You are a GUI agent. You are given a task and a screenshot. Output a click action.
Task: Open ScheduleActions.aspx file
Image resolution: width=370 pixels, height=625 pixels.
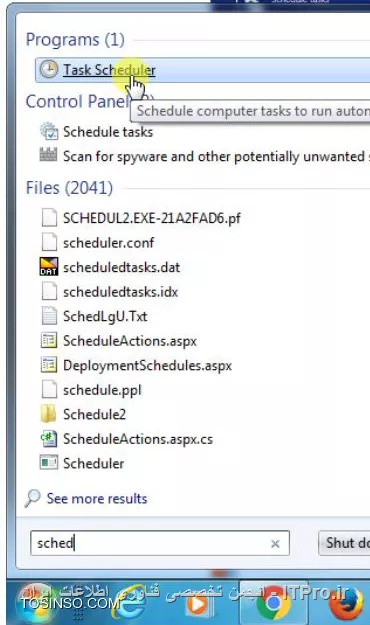click(130, 341)
